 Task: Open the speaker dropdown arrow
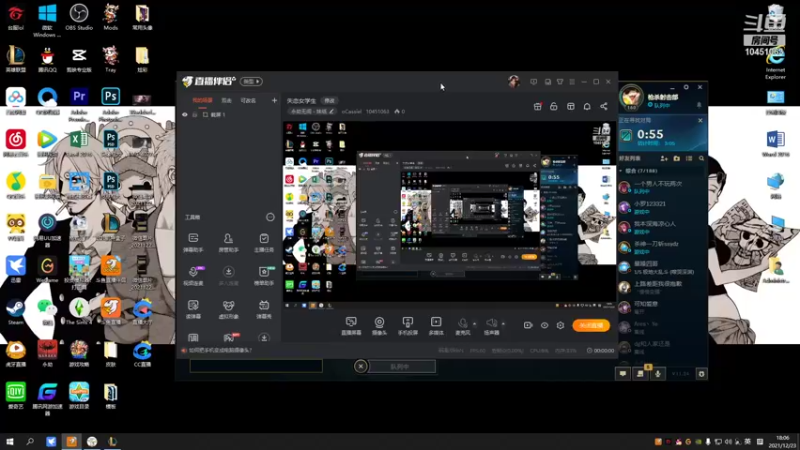[504, 323]
